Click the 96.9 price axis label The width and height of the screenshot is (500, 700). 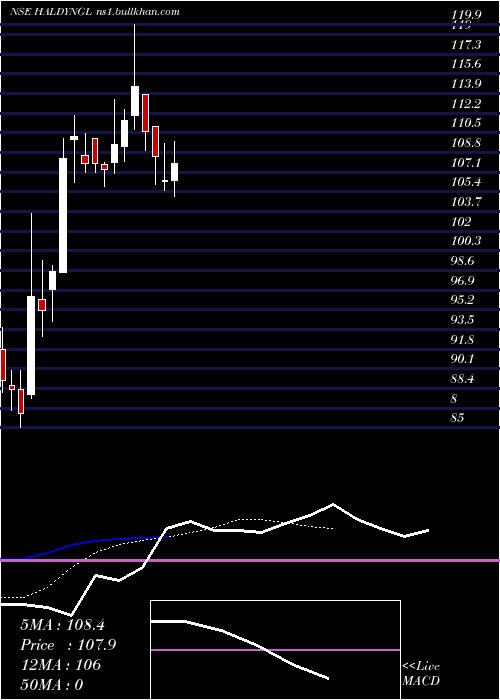(x=463, y=281)
